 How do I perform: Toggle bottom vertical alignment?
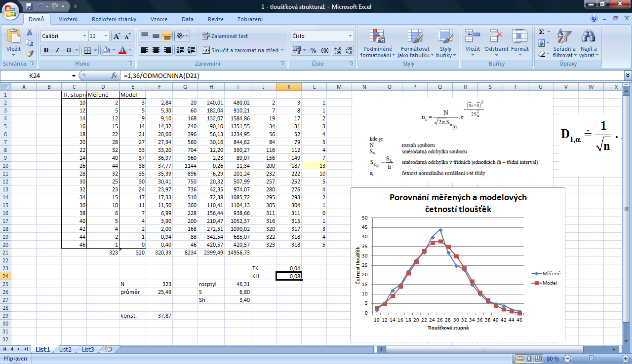coord(167,36)
